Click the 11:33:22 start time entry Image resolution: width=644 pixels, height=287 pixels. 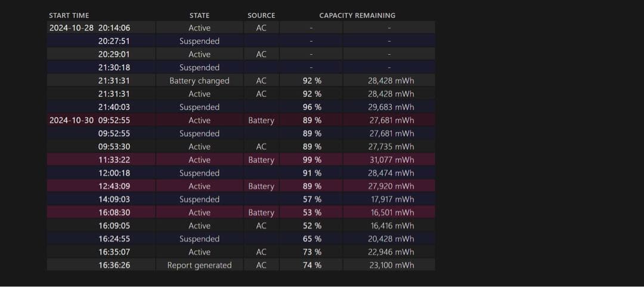(x=114, y=160)
